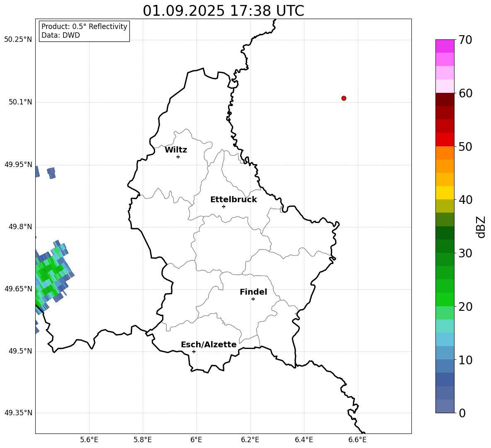The height and width of the screenshot is (448, 491).
Task: Select the Esch/Alzette city label
Action: click(x=209, y=344)
